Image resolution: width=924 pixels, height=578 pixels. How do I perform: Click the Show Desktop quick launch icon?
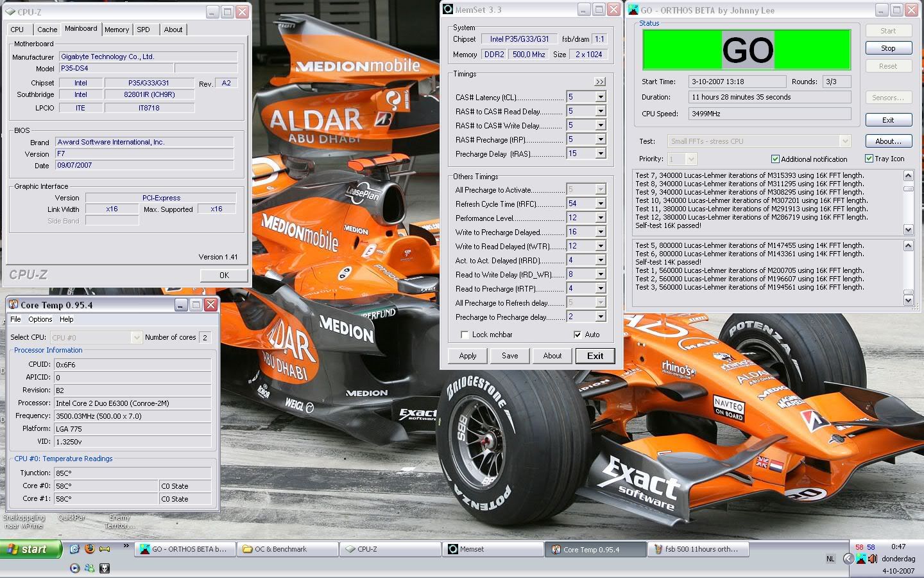74,549
